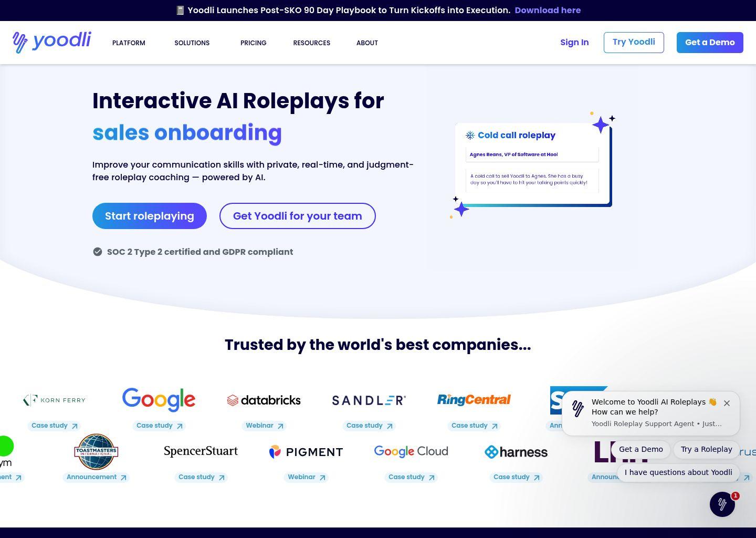Click the Databricks logo
Image resolution: width=756 pixels, height=538 pixels.
[264, 400]
